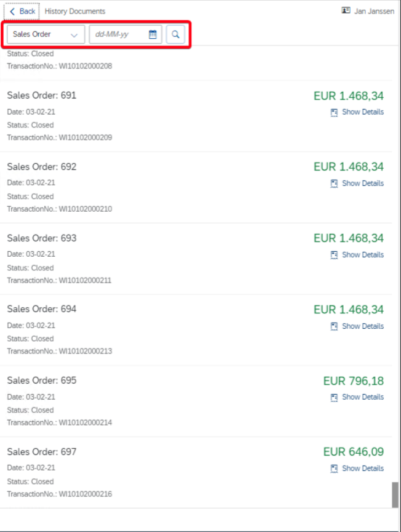Viewport: 401px width, 532px height.
Task: Click the search magnifier icon button
Action: tap(175, 34)
